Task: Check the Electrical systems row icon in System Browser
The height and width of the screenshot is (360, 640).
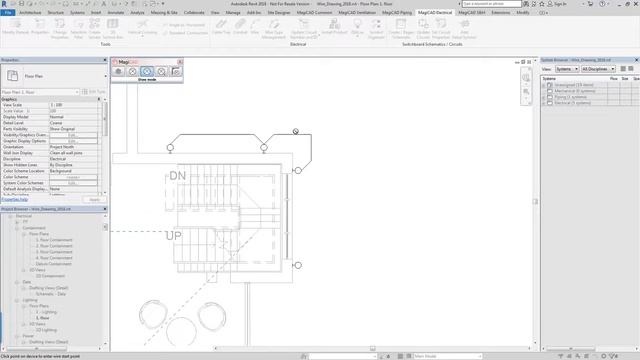Action: click(550, 103)
